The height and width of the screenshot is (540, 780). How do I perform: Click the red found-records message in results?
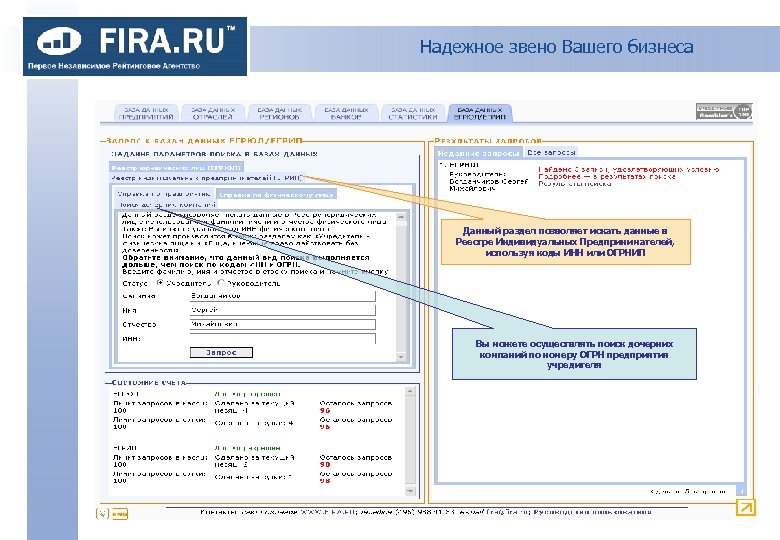(628, 173)
